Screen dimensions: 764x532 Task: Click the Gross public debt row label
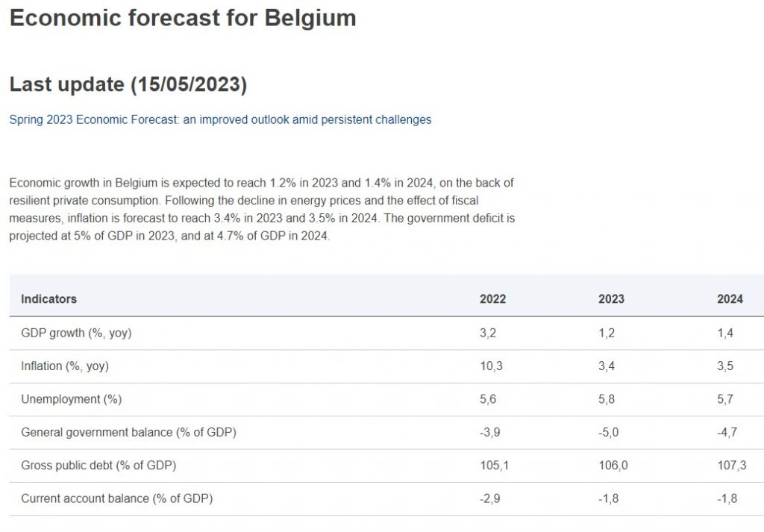coord(98,466)
